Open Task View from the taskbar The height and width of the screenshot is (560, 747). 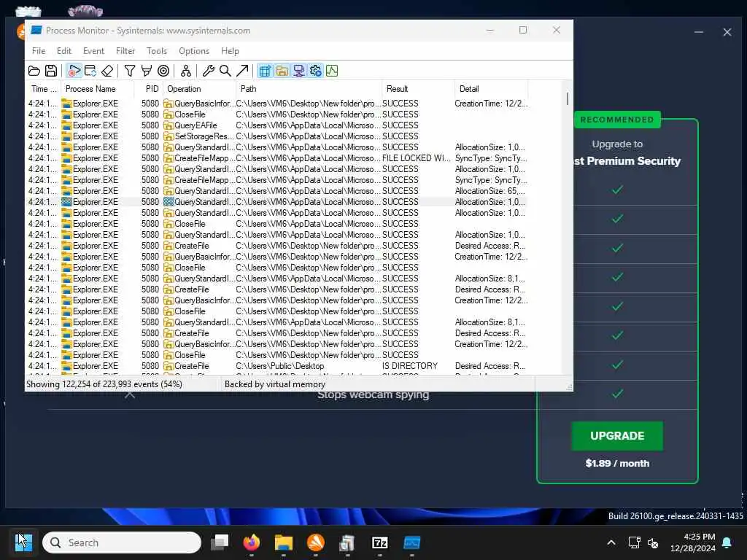pyautogui.click(x=220, y=542)
